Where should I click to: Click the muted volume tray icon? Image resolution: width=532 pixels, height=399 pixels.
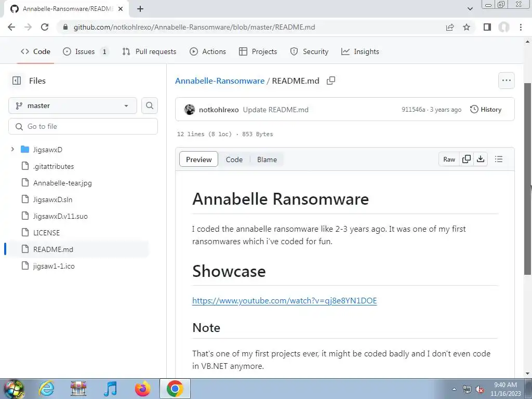[480, 390]
